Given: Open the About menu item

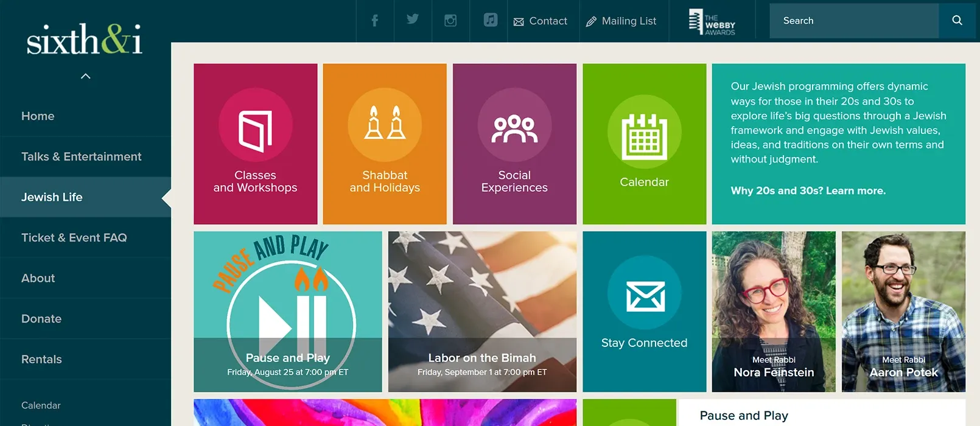Looking at the screenshot, I should click(85, 278).
